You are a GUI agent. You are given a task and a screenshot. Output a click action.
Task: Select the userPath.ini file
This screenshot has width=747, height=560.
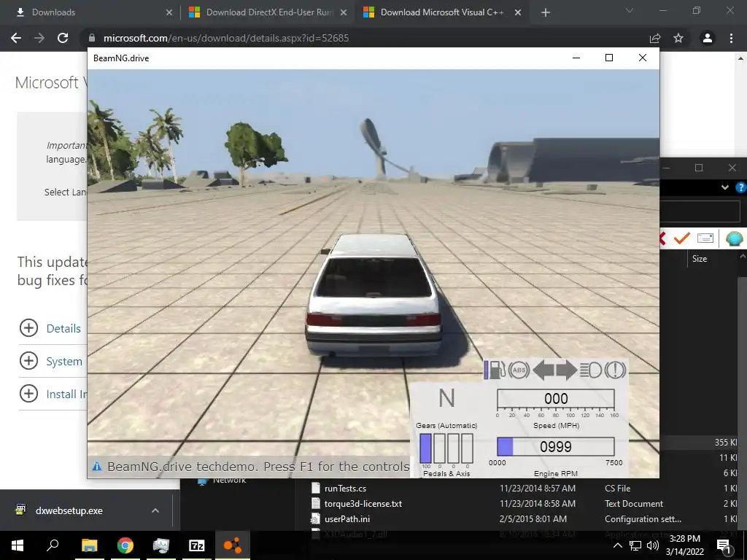[x=347, y=518]
